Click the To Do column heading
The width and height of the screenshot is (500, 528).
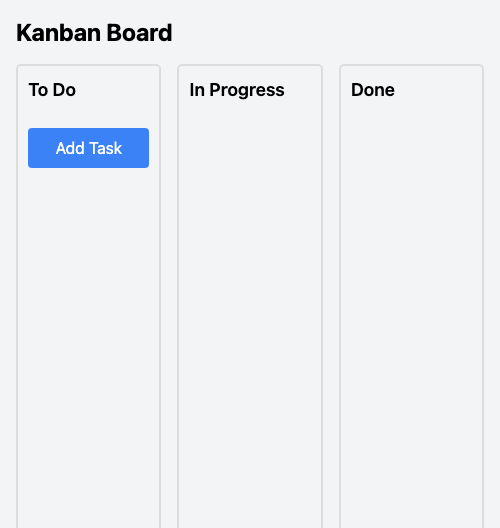(x=52, y=90)
